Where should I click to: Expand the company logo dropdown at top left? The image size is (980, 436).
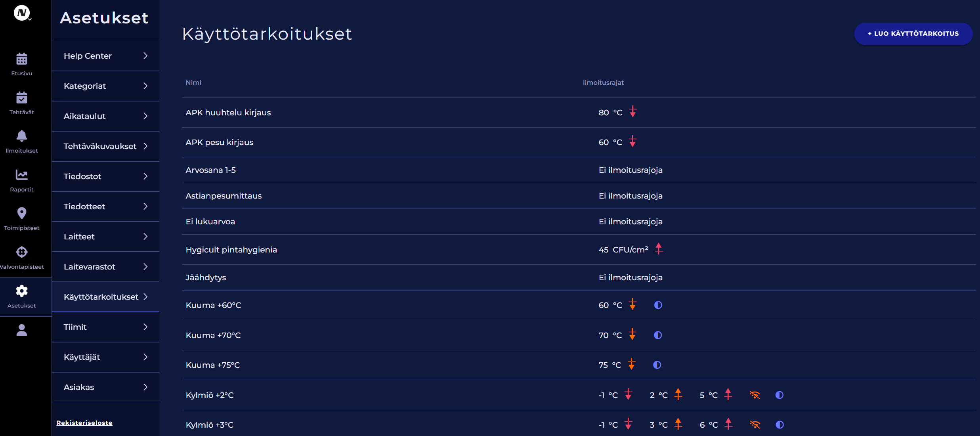(x=23, y=13)
